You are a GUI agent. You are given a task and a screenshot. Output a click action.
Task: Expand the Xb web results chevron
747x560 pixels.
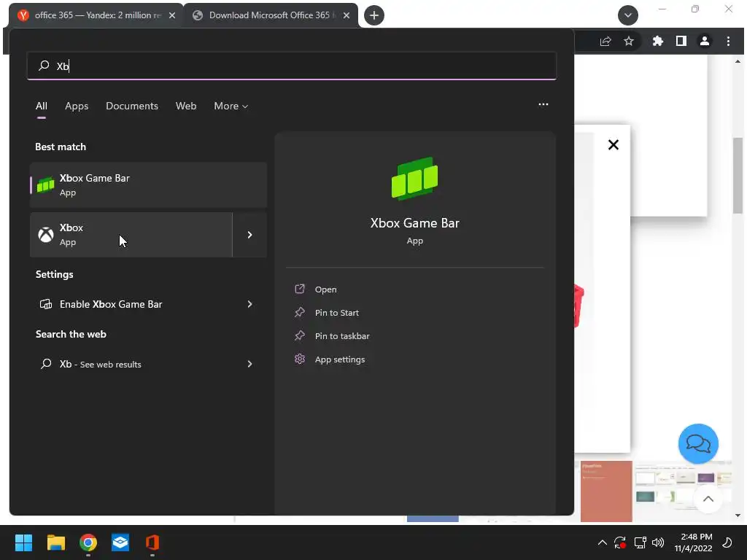[249, 365]
